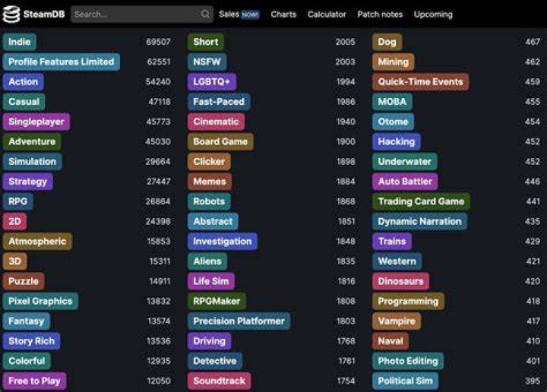
Task: Open the Dynamic Narration tag
Action: click(x=419, y=221)
